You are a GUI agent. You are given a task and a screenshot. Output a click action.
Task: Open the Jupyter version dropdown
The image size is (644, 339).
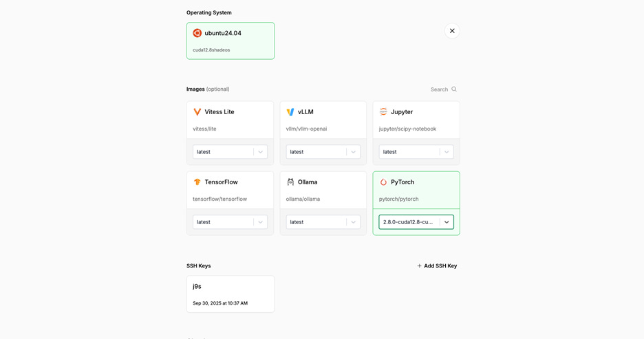pos(416,152)
